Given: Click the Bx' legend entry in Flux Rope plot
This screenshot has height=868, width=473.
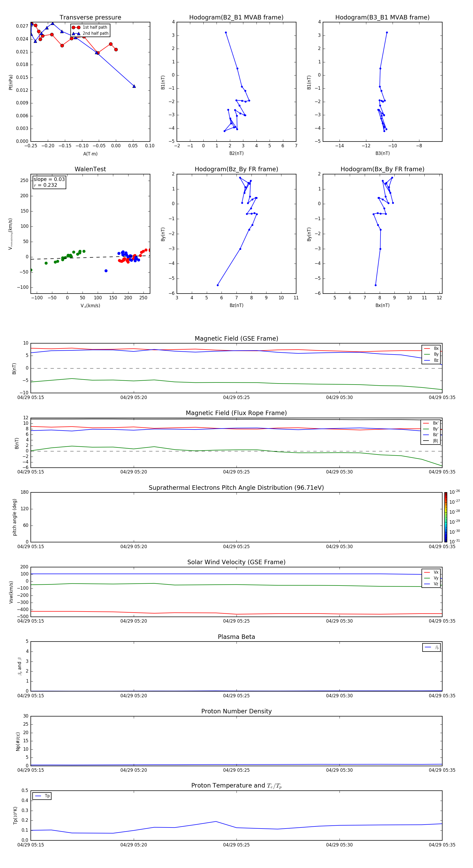Looking at the screenshot, I should tap(431, 423).
